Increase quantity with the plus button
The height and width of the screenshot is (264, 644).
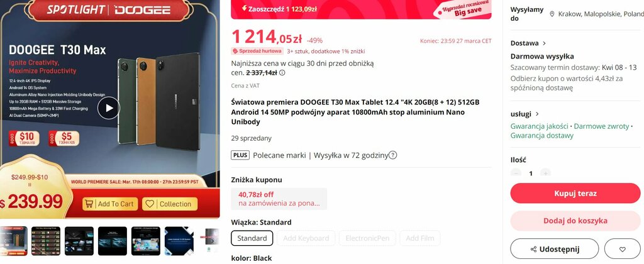[545, 173]
